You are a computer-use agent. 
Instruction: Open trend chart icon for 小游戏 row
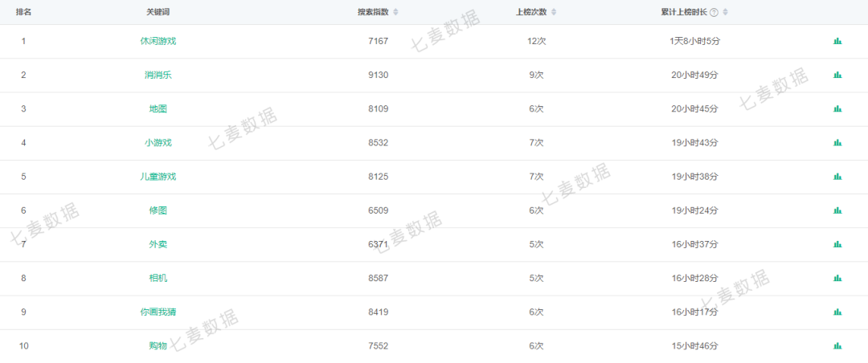[837, 143]
